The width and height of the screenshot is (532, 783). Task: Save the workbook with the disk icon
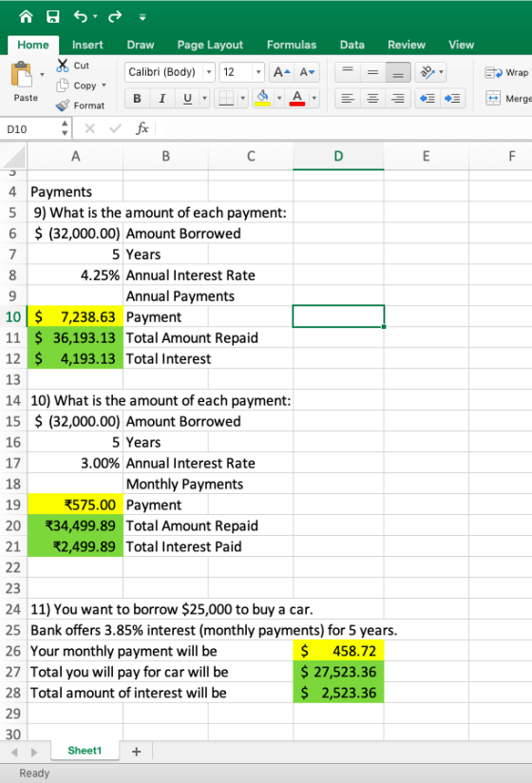pyautogui.click(x=52, y=17)
